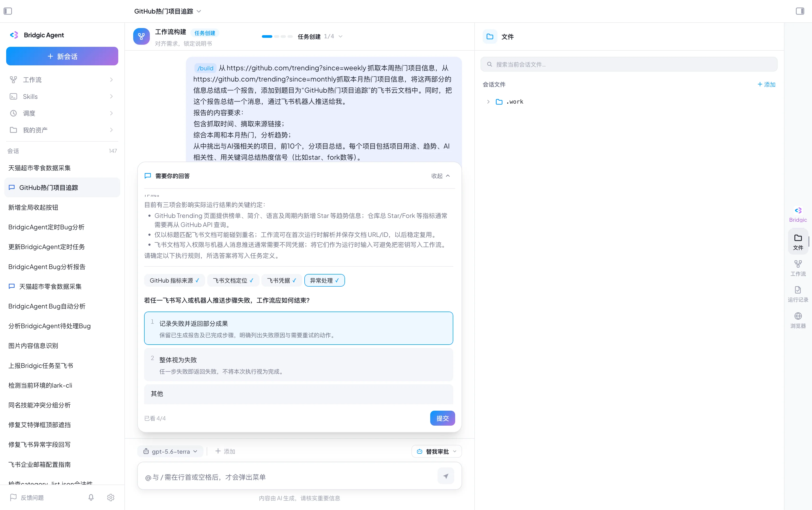Click the search magnifier icon in files panel

click(x=490, y=64)
